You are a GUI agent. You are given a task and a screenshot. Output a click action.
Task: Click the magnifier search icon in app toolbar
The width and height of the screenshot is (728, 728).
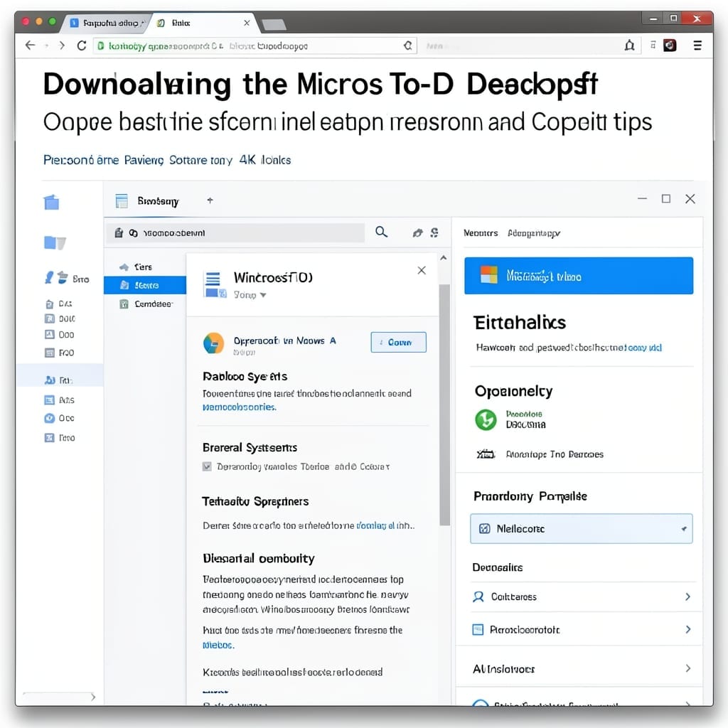pyautogui.click(x=381, y=232)
